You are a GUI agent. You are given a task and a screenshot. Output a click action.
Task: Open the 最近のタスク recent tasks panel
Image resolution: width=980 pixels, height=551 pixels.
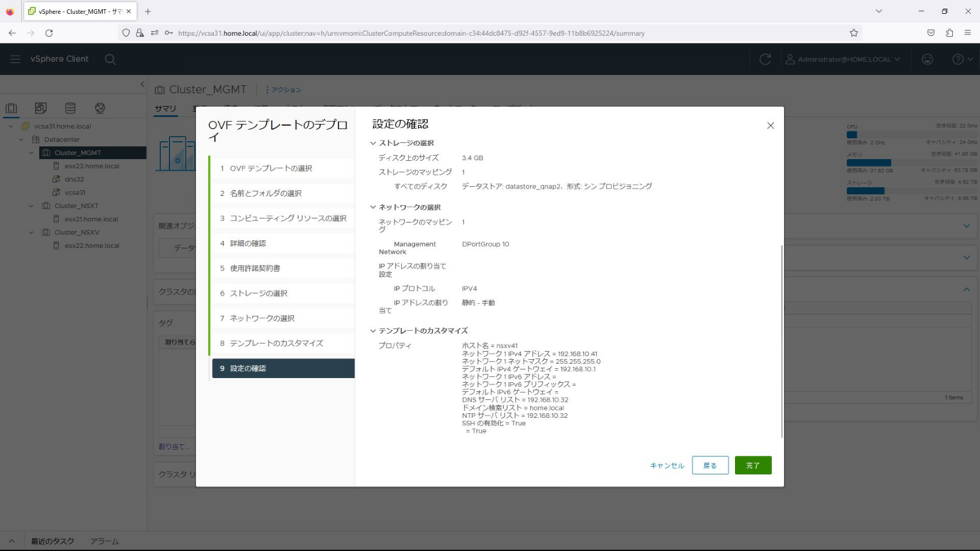click(x=52, y=541)
